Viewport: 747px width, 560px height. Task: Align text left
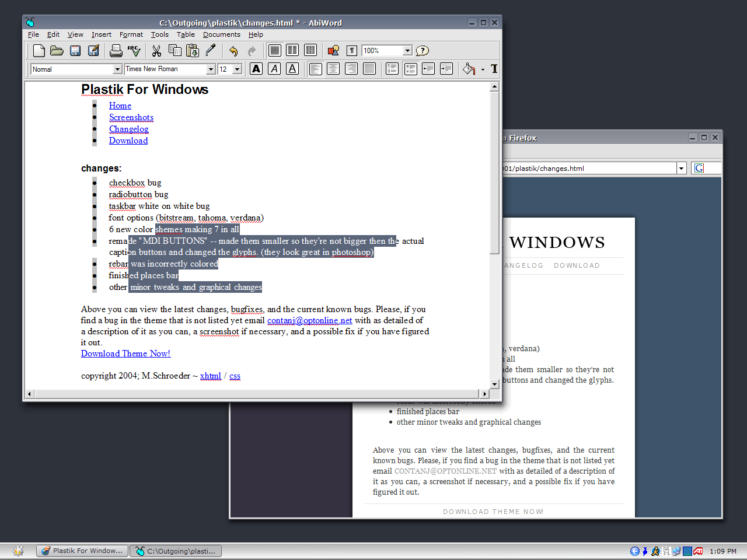coord(315,69)
